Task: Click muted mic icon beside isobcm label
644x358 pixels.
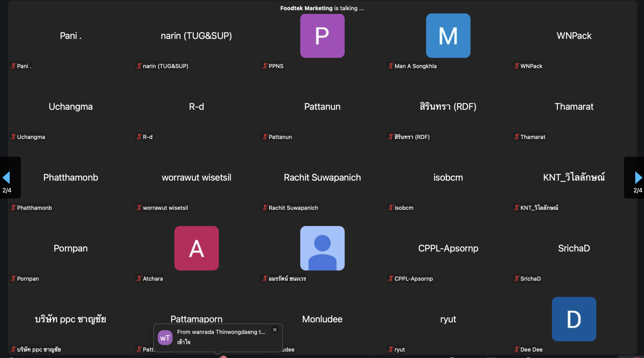Action: 391,208
